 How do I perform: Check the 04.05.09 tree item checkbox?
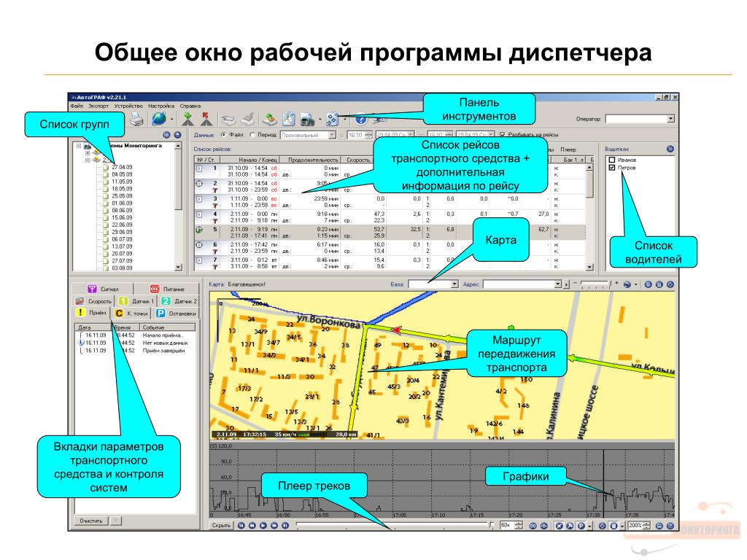106,174
